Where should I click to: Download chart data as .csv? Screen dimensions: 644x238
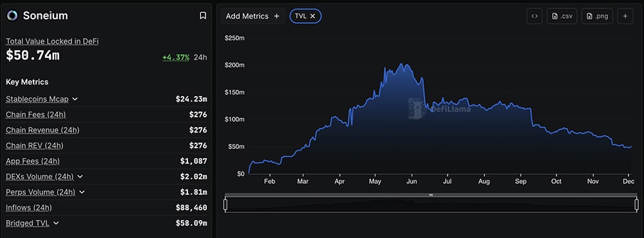pyautogui.click(x=562, y=16)
